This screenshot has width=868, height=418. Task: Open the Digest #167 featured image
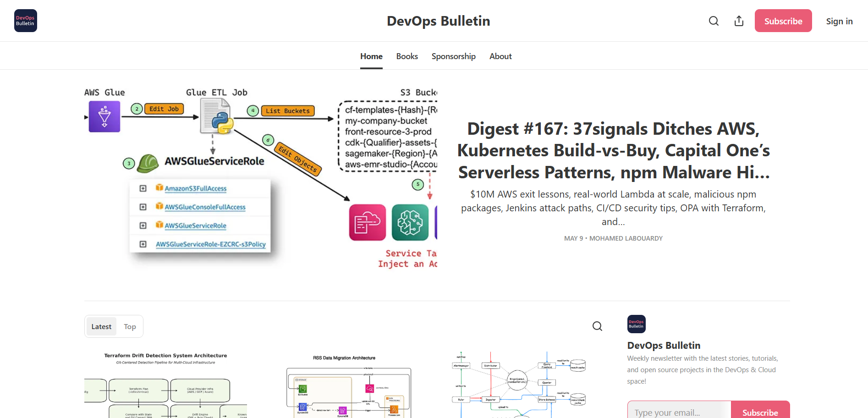[261, 178]
